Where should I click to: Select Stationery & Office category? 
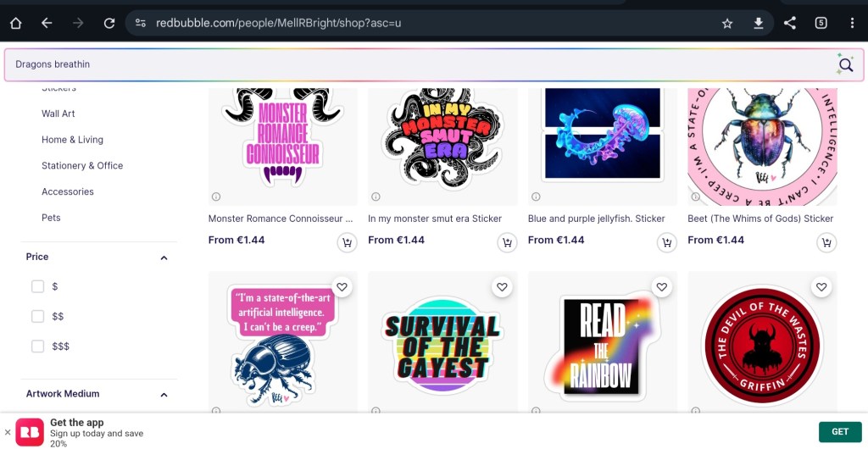tap(82, 165)
